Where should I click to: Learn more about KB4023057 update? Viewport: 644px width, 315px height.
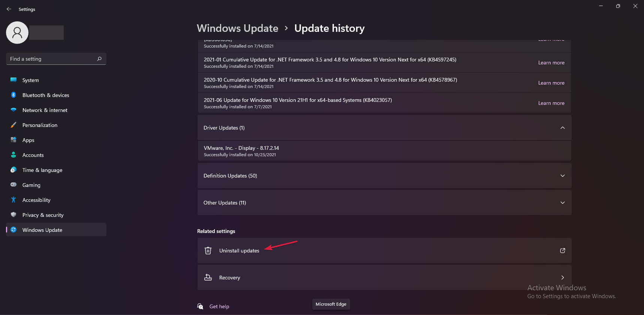coord(551,103)
